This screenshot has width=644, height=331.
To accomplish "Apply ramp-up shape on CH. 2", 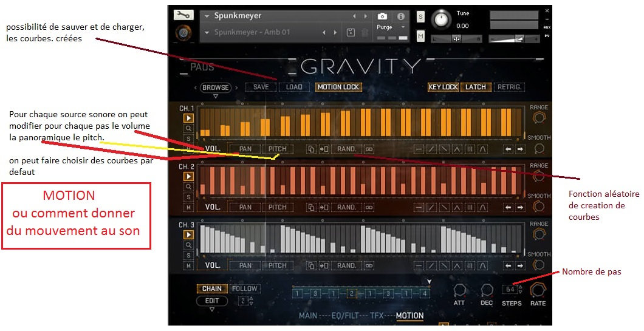I will point(431,208).
